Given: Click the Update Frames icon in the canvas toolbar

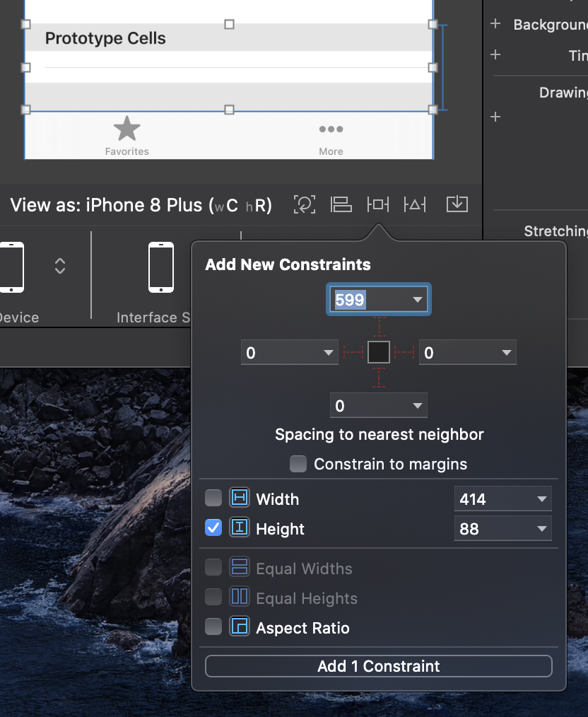Looking at the screenshot, I should pyautogui.click(x=304, y=204).
